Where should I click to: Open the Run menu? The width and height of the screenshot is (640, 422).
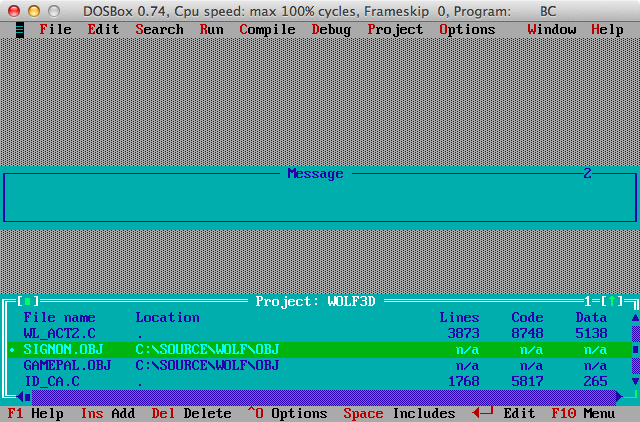(x=211, y=29)
